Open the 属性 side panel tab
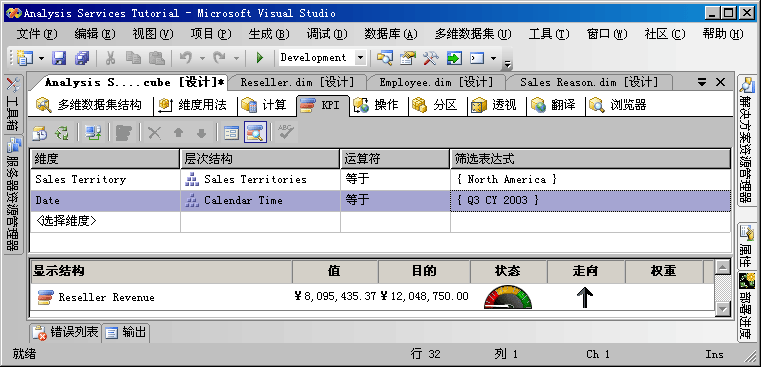Viewport: 761px width, 367px height. [746, 246]
